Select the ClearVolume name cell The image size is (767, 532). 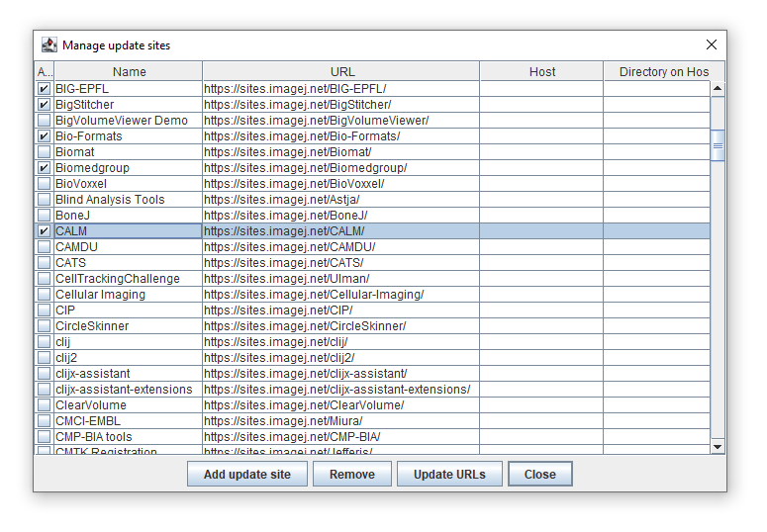coord(128,404)
